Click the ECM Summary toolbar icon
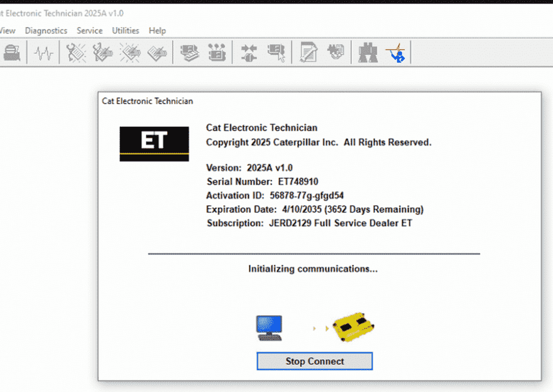553x392 pixels. tap(189, 53)
